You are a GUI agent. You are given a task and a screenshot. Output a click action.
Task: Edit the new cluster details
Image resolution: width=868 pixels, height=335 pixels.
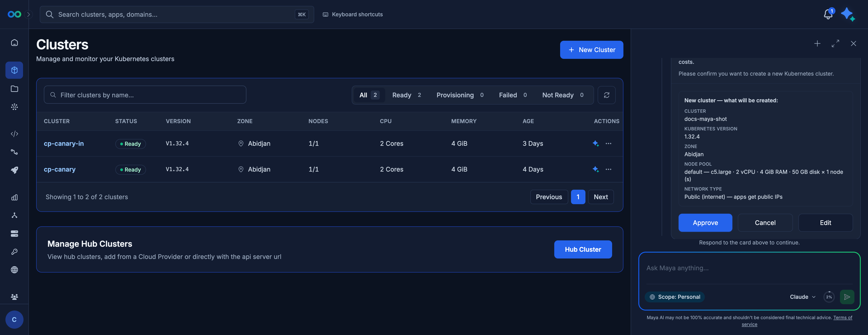pyautogui.click(x=825, y=223)
